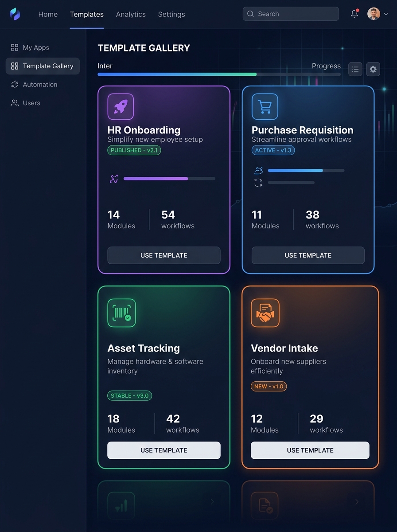The image size is (397, 532).
Task: Click HR Onboarding purple progress bar
Action: coord(169,179)
